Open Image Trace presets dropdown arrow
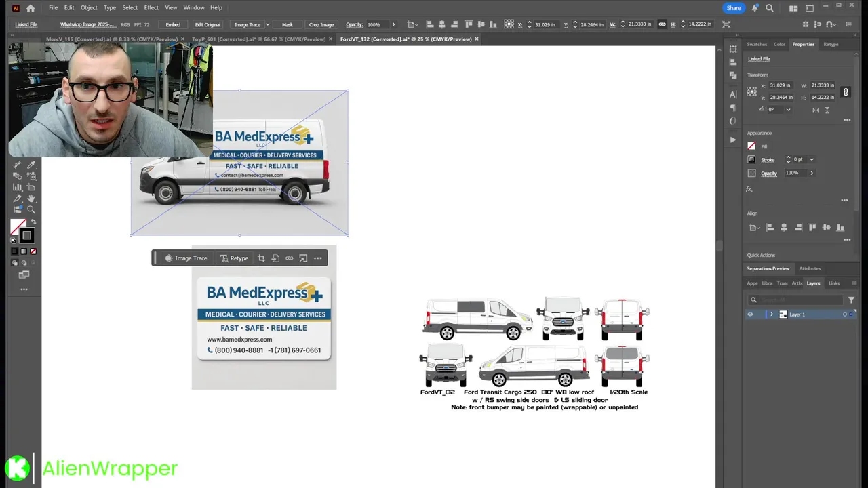This screenshot has width=868, height=488. coord(267,24)
